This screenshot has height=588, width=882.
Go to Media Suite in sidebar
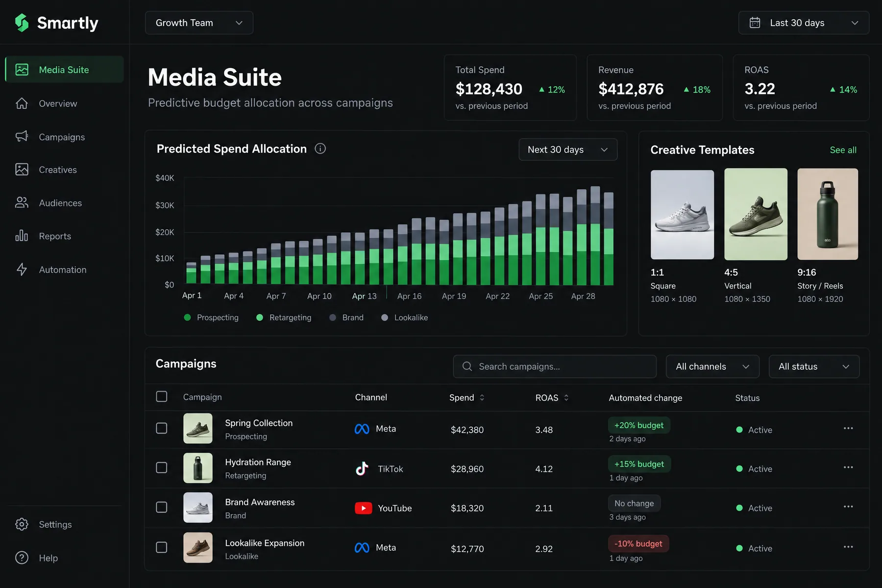[64, 70]
